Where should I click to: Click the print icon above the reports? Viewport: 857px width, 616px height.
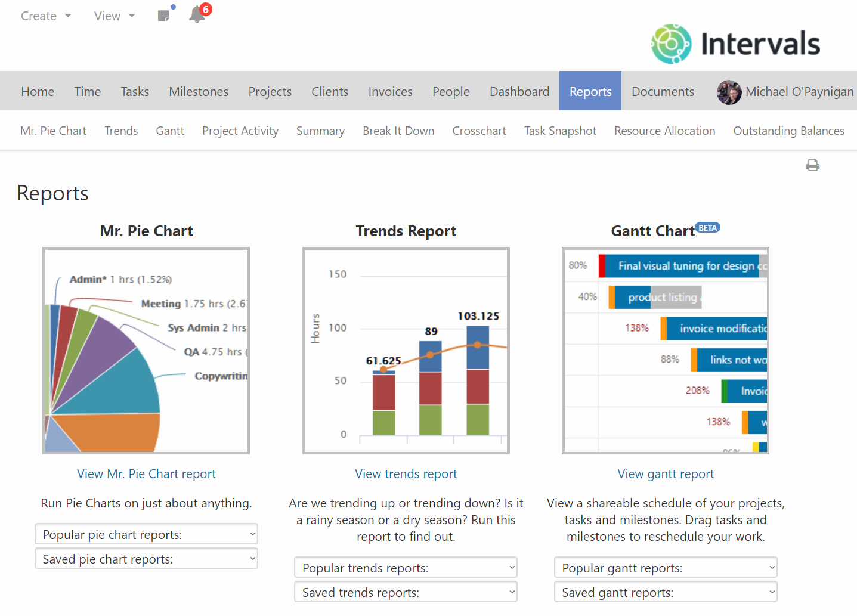(x=813, y=165)
